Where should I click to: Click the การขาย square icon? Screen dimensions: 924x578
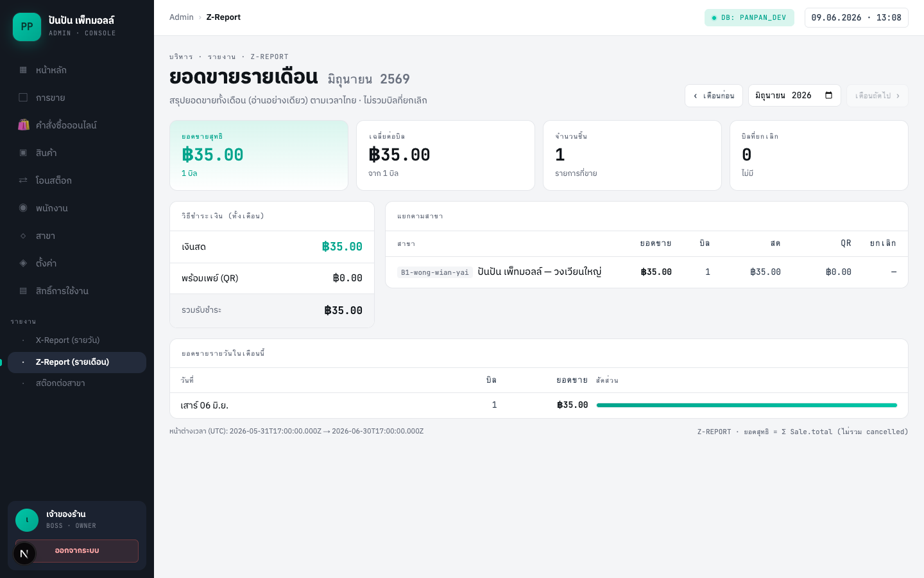point(23,98)
